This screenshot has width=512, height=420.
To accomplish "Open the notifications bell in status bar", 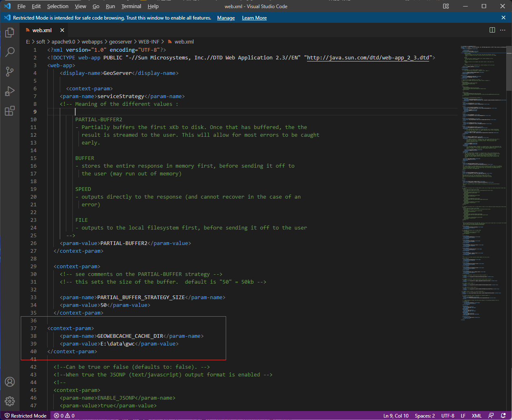I will (x=503, y=416).
